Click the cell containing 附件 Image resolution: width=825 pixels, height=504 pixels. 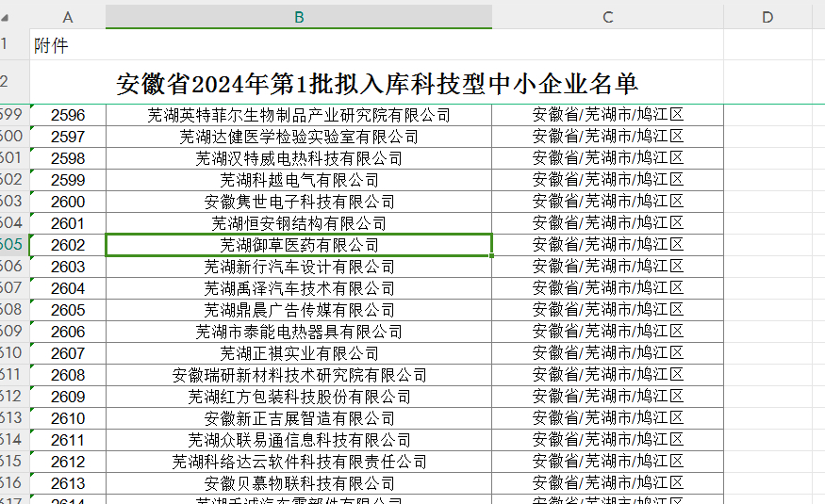(x=51, y=46)
